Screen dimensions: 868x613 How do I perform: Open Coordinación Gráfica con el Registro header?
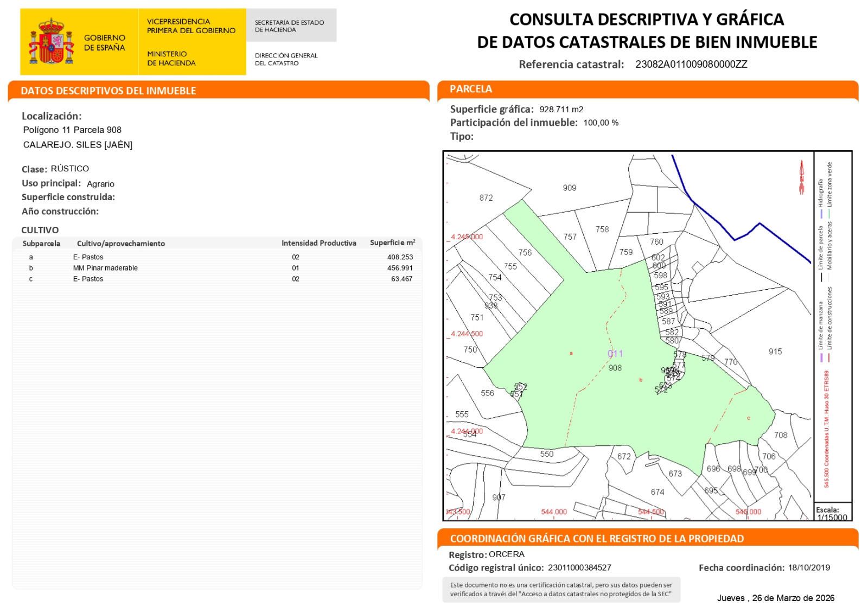point(597,539)
